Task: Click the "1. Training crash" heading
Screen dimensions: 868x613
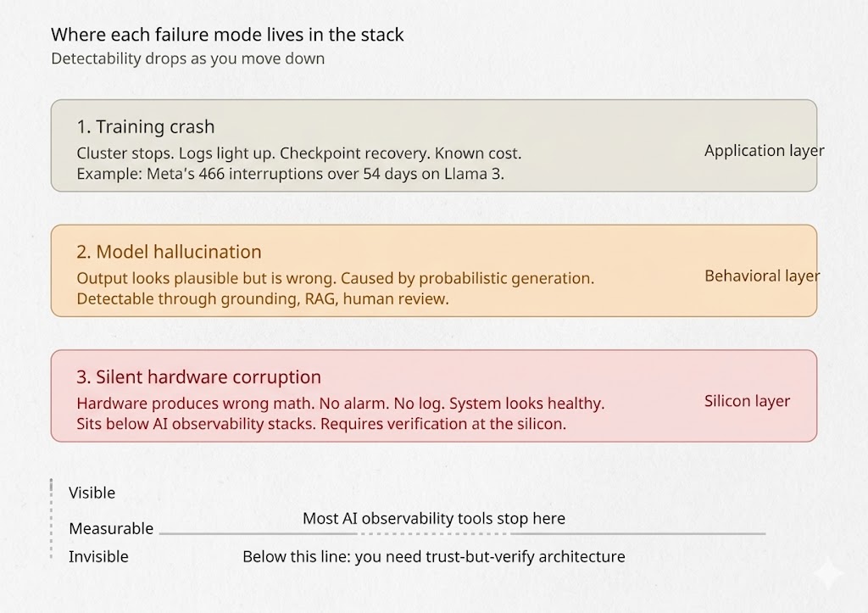Action: pos(146,127)
